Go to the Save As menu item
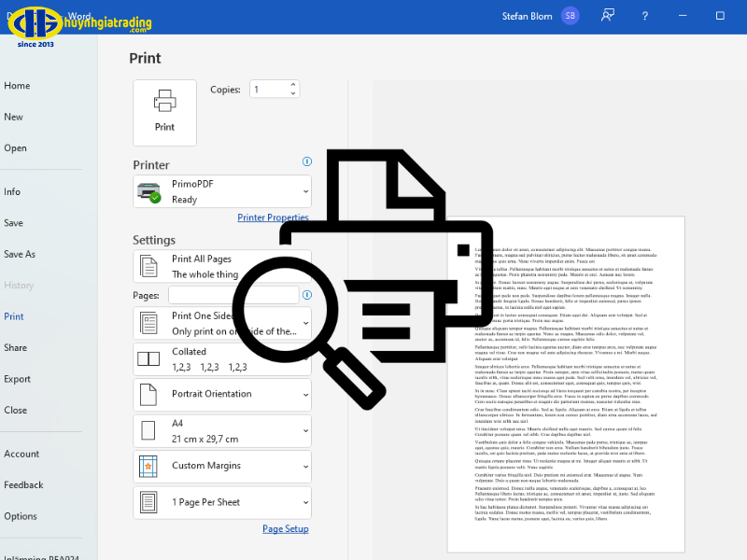 20,254
